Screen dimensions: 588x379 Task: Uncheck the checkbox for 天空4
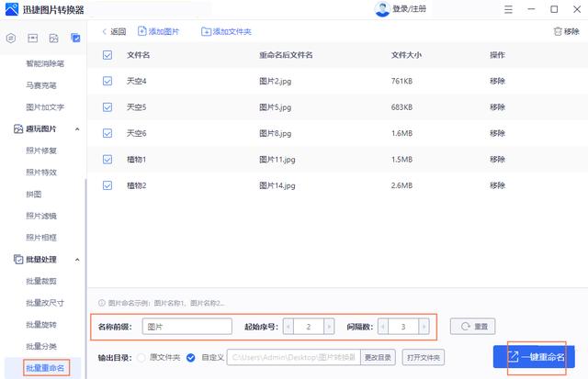pyautogui.click(x=107, y=81)
